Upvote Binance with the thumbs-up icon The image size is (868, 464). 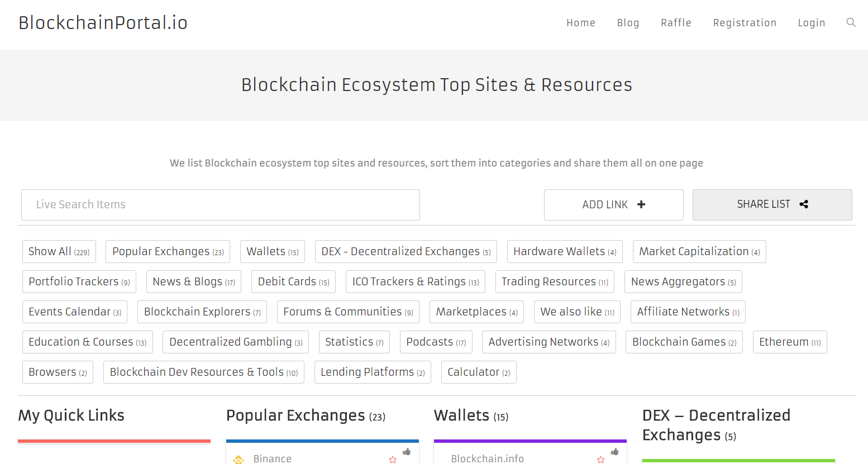(407, 452)
